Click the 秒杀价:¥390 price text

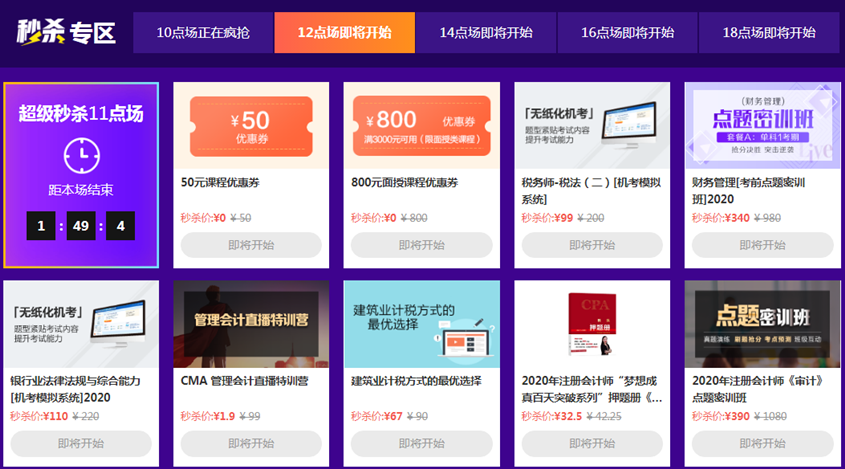point(721,416)
